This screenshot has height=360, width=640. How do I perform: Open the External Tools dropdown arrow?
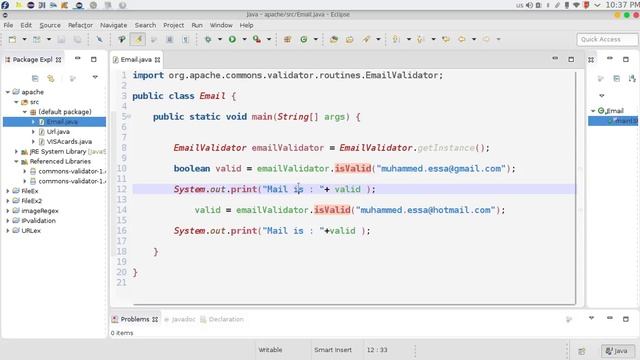click(x=269, y=40)
